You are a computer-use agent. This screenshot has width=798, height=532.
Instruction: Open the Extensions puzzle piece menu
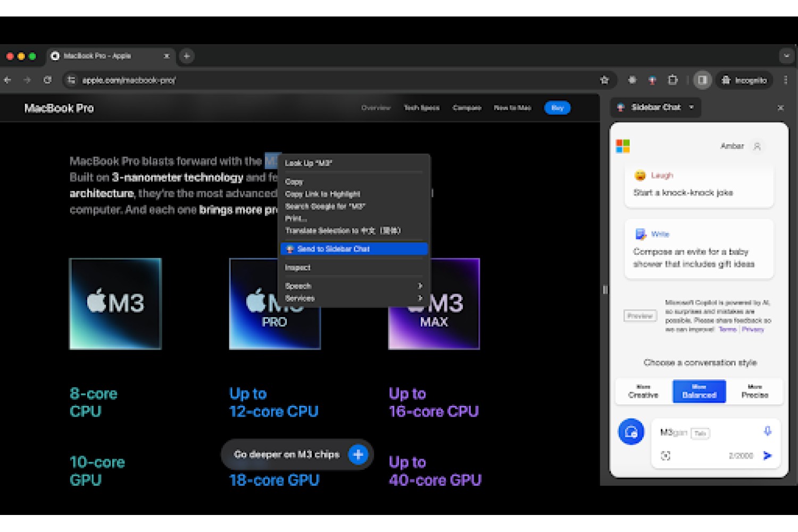pyautogui.click(x=673, y=80)
